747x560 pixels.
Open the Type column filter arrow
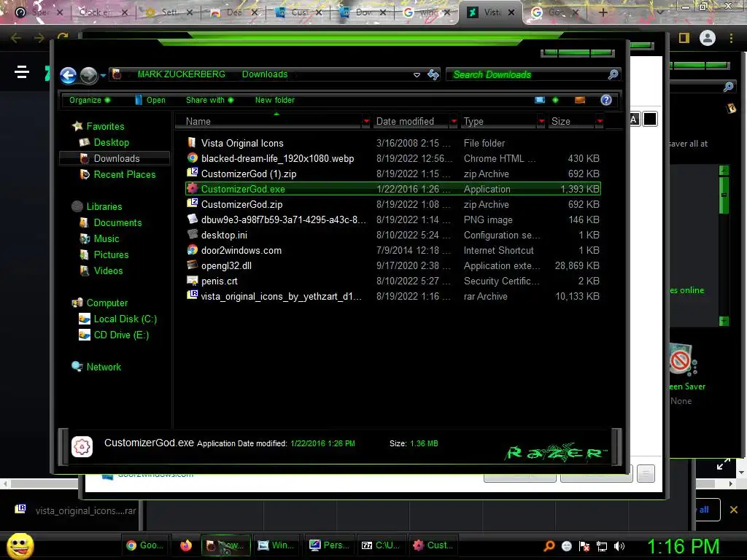(541, 122)
